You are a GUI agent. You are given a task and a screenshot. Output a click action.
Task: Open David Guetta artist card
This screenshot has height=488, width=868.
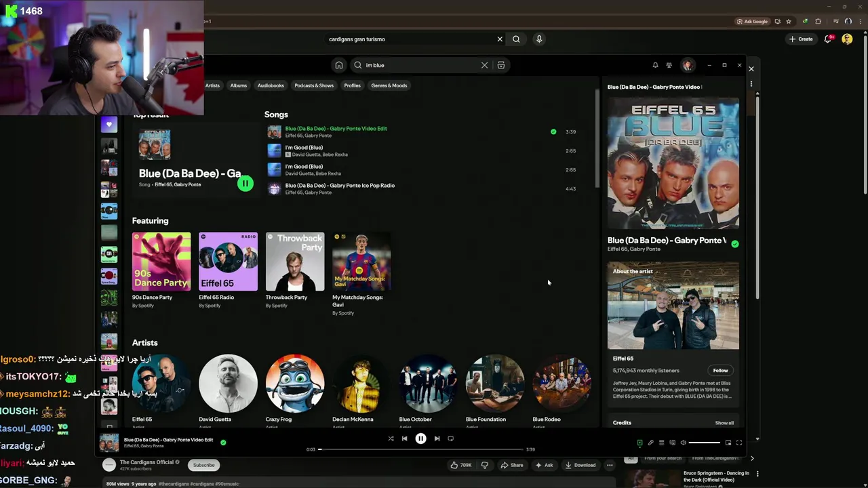(228, 384)
